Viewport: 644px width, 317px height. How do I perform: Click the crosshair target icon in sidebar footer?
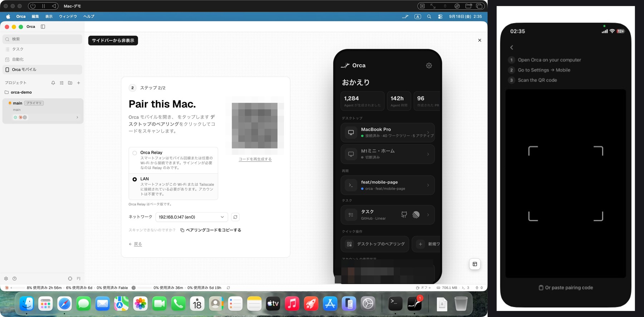(70, 279)
